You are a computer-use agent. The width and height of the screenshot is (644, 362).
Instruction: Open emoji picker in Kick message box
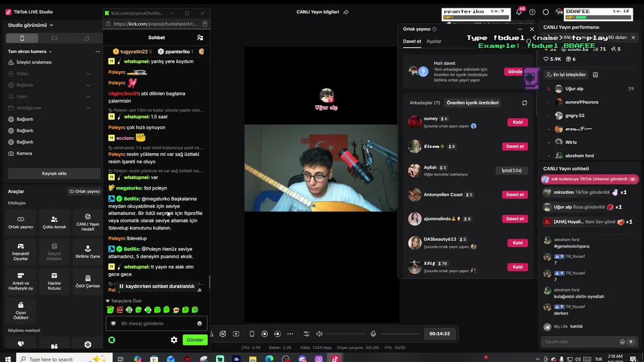200,323
